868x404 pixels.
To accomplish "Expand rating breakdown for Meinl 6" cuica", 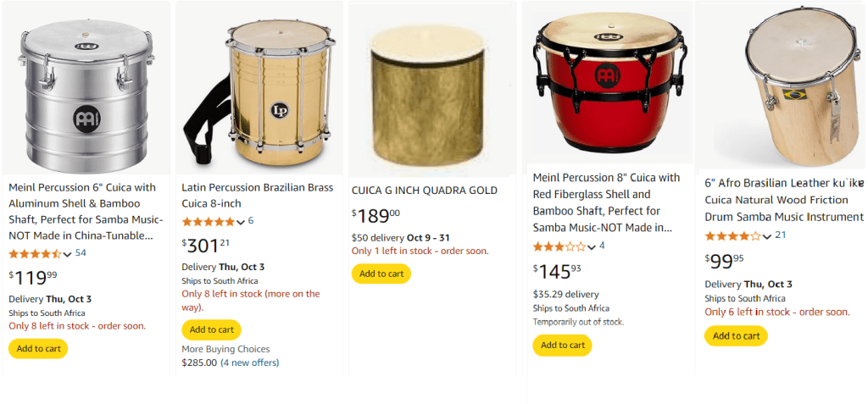I will click(68, 253).
